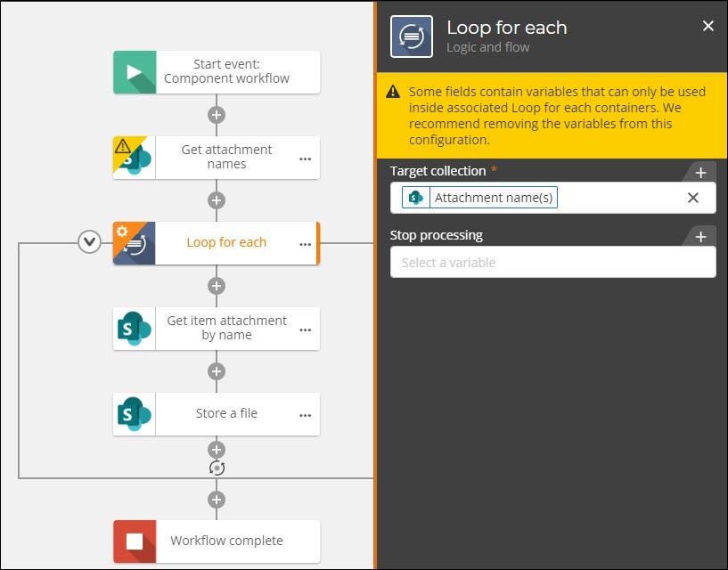This screenshot has width=728, height=570.
Task: Click the Get attachment names SharePoint warning icon
Action: point(135,158)
